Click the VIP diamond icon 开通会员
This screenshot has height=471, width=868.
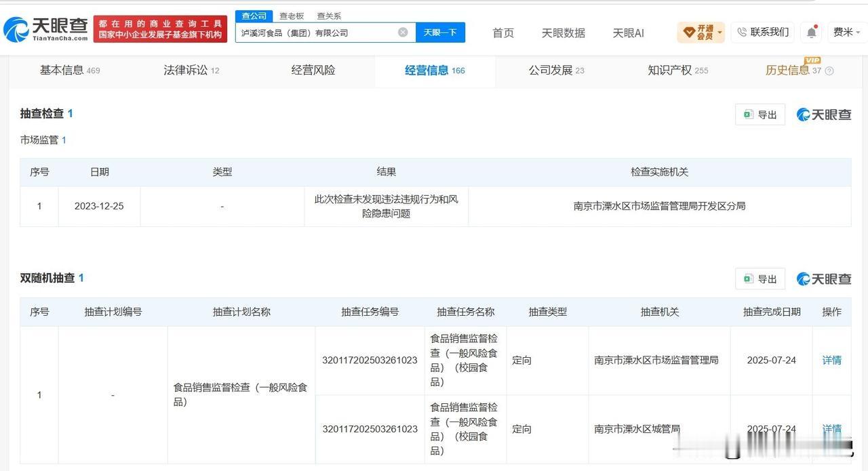[689, 32]
